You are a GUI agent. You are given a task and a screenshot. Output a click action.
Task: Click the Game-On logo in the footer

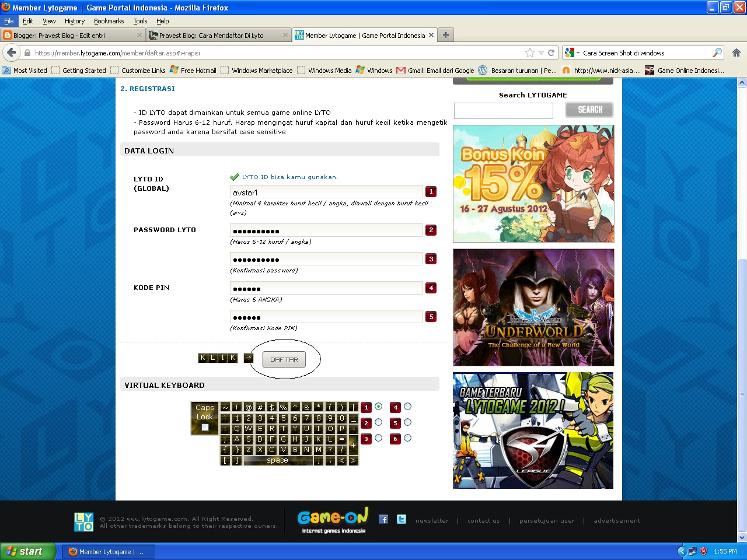pyautogui.click(x=333, y=520)
